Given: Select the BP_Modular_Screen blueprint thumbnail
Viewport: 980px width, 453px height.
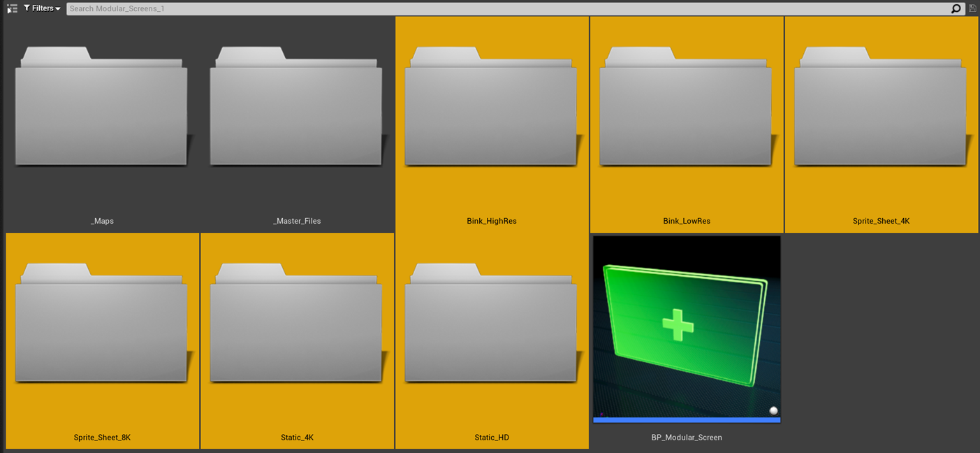Looking at the screenshot, I should (687, 326).
